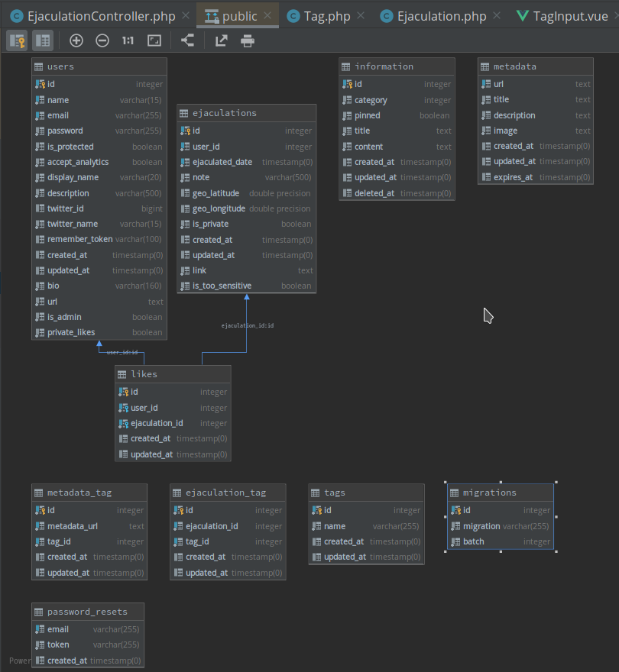Export the diagram to file
The height and width of the screenshot is (672, 619).
(x=221, y=41)
